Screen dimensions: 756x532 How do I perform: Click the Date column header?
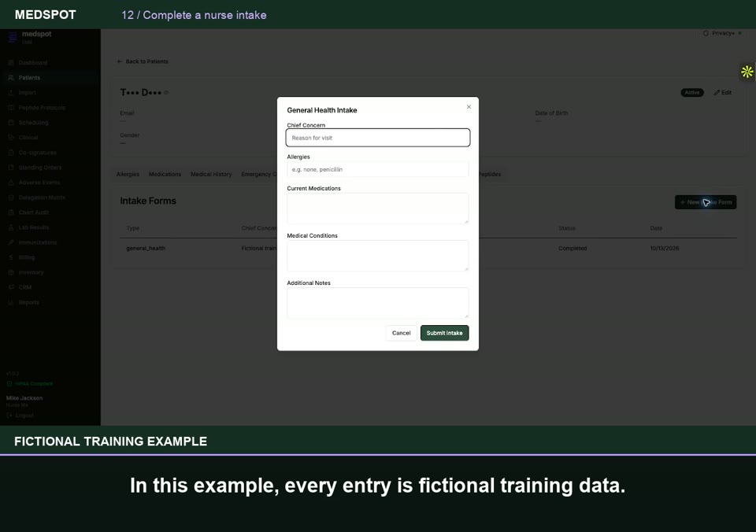[656, 228]
